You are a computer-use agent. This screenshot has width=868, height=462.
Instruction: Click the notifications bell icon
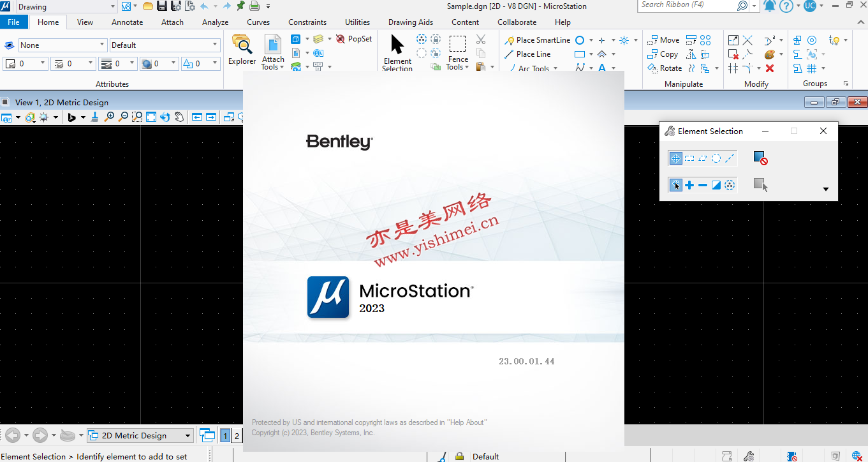(770, 6)
